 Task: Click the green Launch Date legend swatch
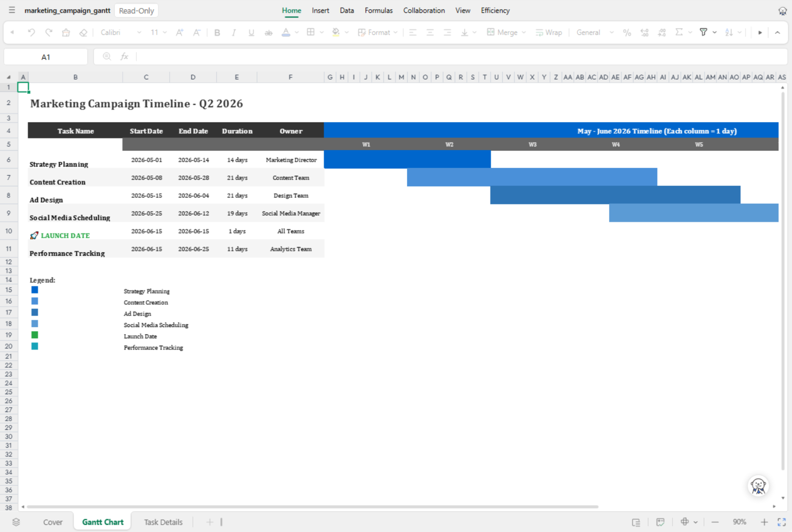(35, 335)
